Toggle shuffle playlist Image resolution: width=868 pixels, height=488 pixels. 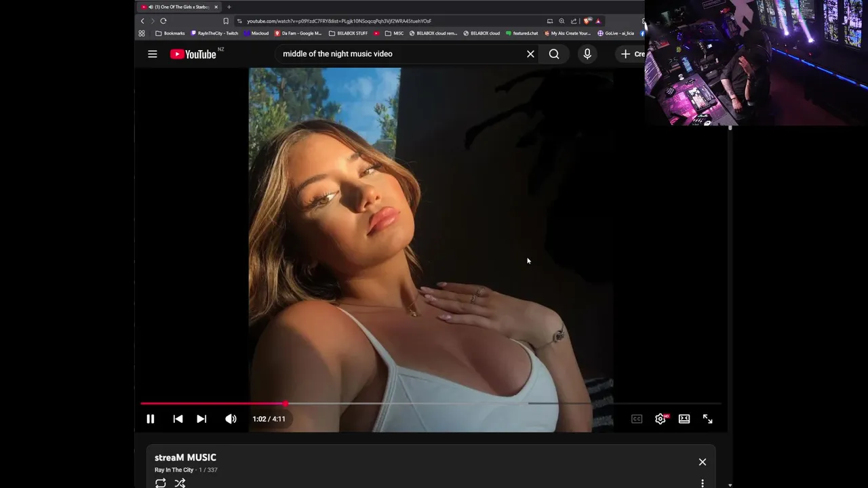[x=180, y=483]
